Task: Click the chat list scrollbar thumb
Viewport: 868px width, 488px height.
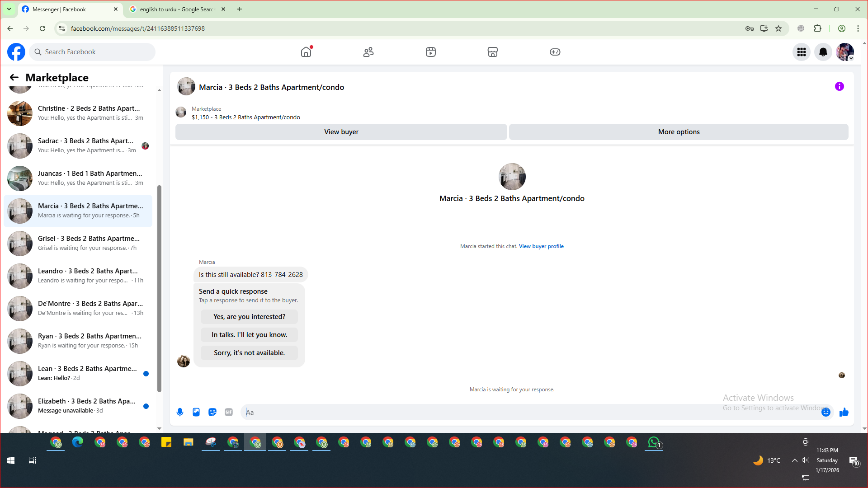Action: (159, 289)
